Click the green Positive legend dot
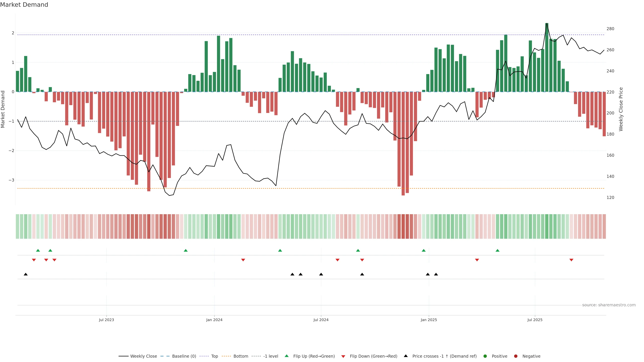Image resolution: width=644 pixels, height=362 pixels. pyautogui.click(x=485, y=356)
